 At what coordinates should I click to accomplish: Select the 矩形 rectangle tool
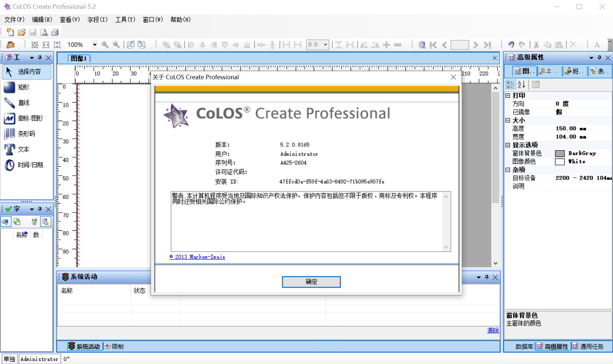click(x=27, y=87)
